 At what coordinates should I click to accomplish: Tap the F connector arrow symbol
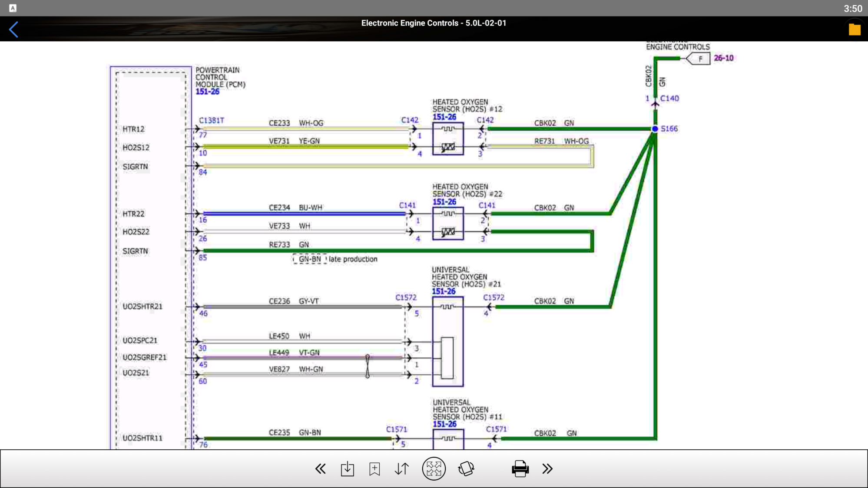tap(699, 59)
